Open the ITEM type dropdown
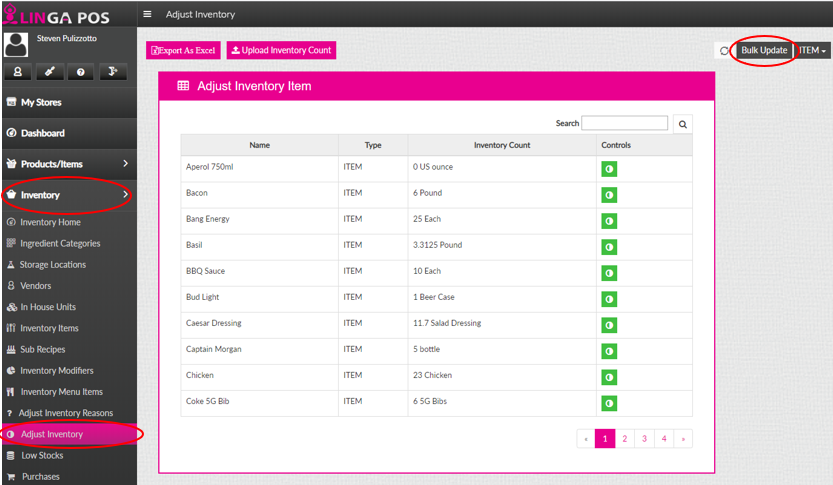This screenshot has height=485, width=833. point(812,50)
